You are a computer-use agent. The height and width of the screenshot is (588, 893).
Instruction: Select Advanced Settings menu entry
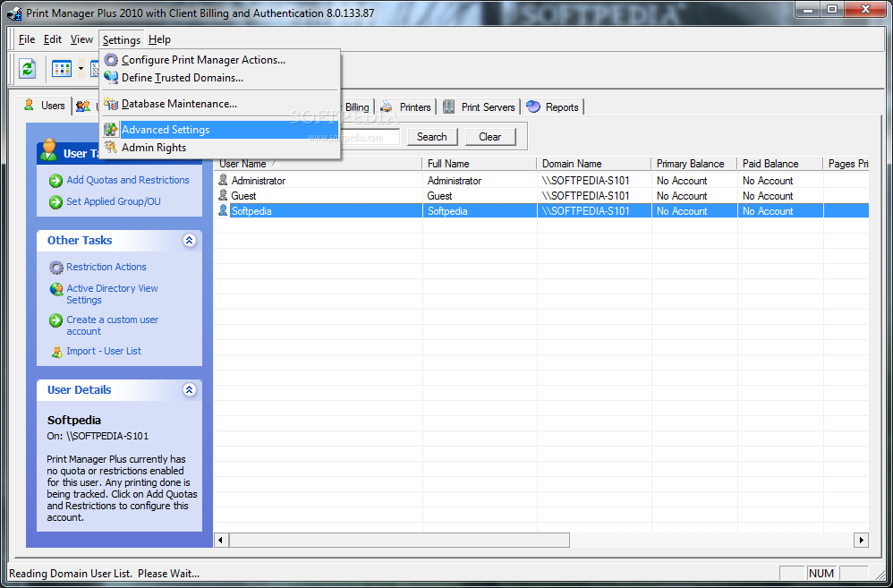pos(220,130)
